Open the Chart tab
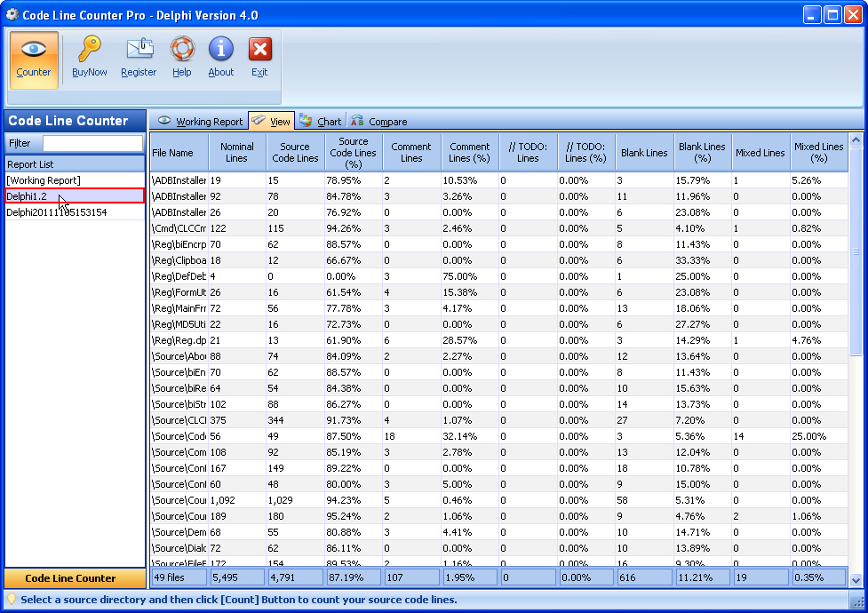Viewport: 868px width, 613px height. pos(320,122)
